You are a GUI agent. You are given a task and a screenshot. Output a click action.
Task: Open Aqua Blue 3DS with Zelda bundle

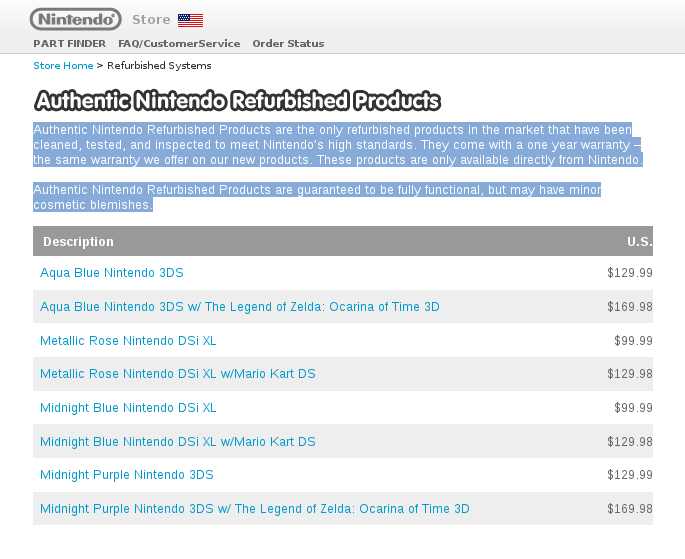(240, 307)
